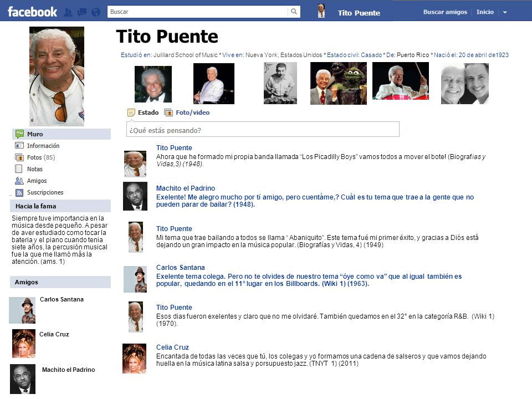This screenshot has width=532, height=399.
Task: Click the Fotos sidebar icon
Action: click(x=19, y=157)
